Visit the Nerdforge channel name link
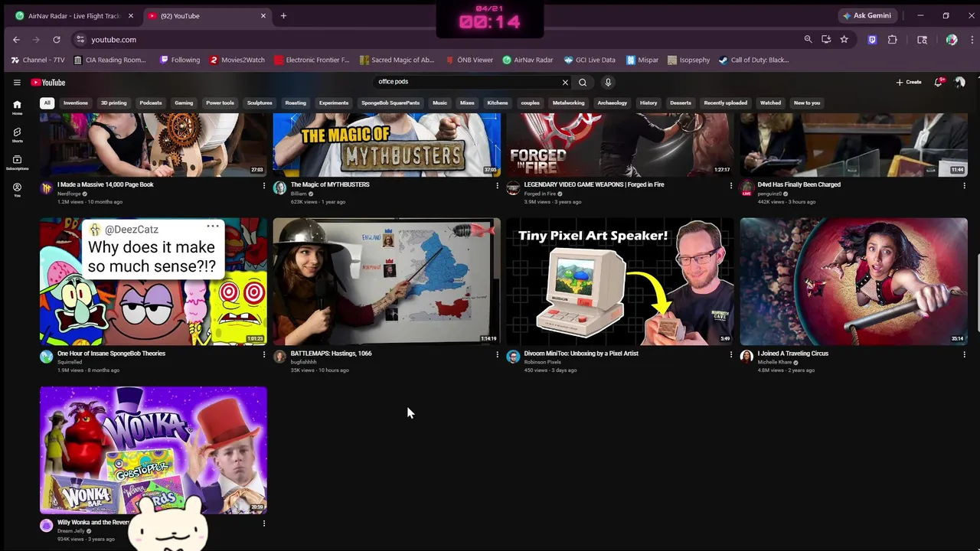 (70, 194)
